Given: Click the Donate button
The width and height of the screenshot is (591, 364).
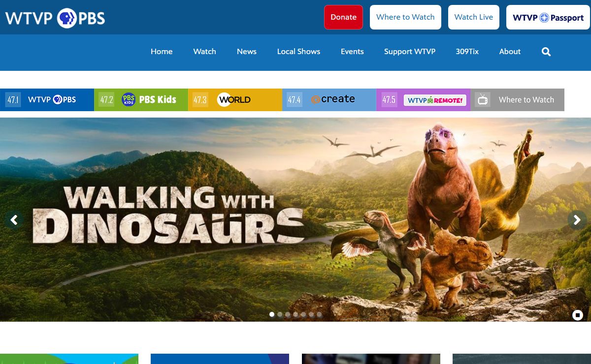Looking at the screenshot, I should coord(343,17).
